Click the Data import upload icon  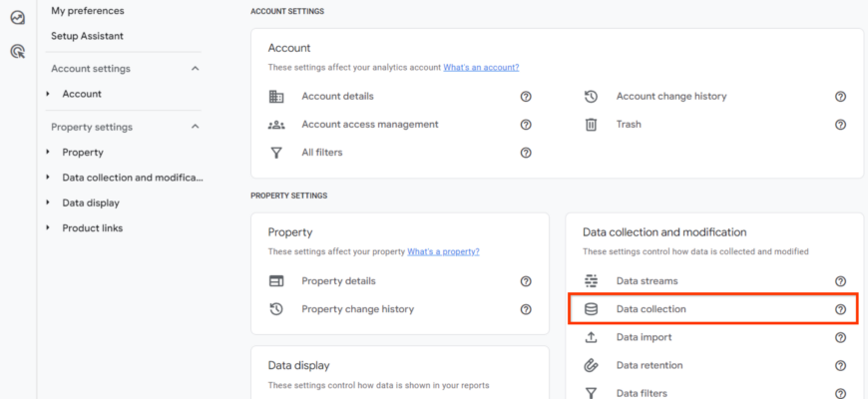coord(591,337)
